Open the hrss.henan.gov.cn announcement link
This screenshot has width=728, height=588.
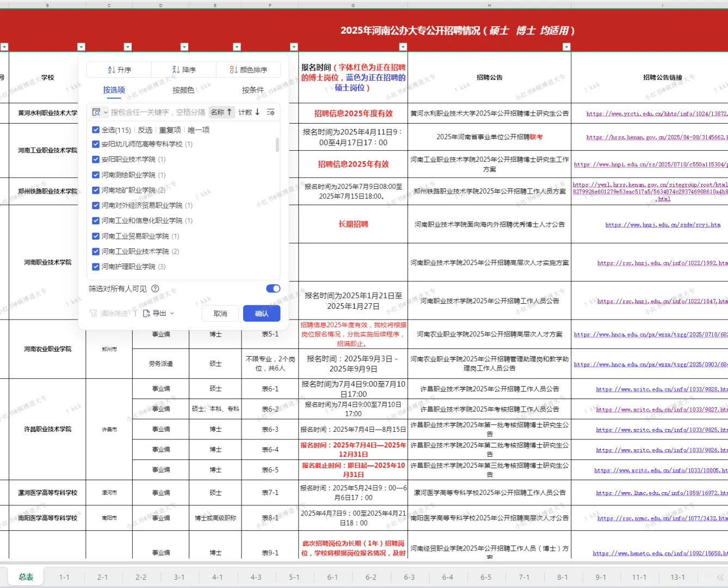(657, 137)
